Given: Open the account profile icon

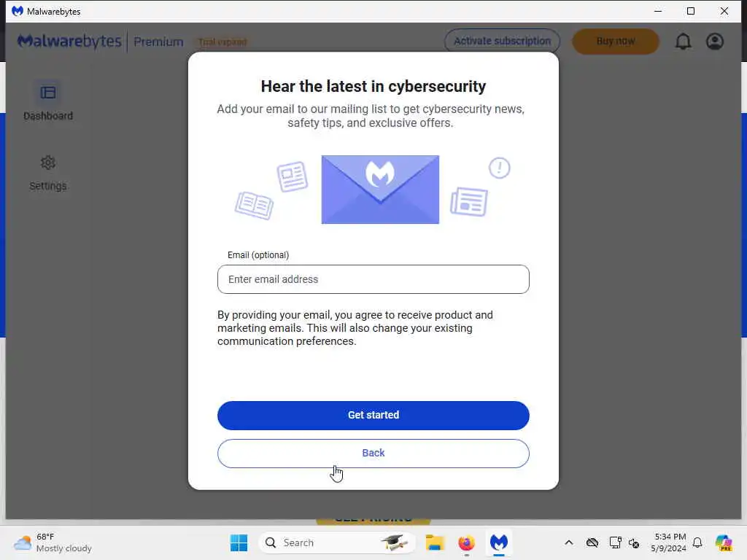Looking at the screenshot, I should pyautogui.click(x=715, y=42).
